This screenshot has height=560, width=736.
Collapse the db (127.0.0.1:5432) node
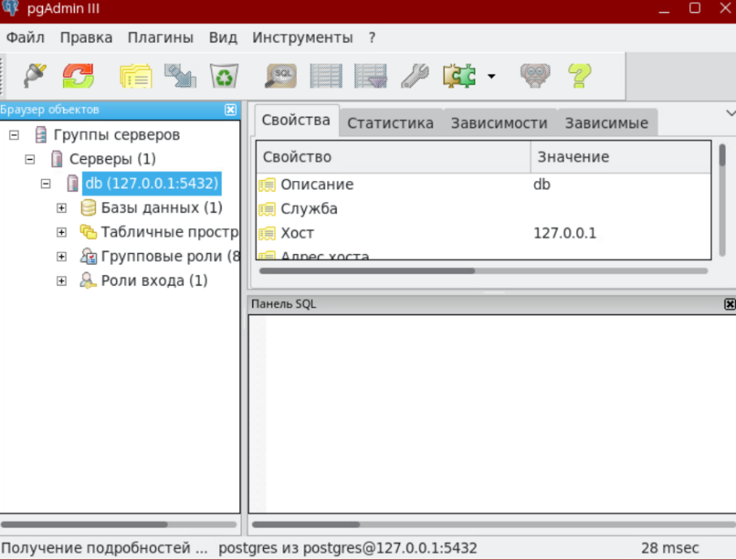(x=45, y=183)
